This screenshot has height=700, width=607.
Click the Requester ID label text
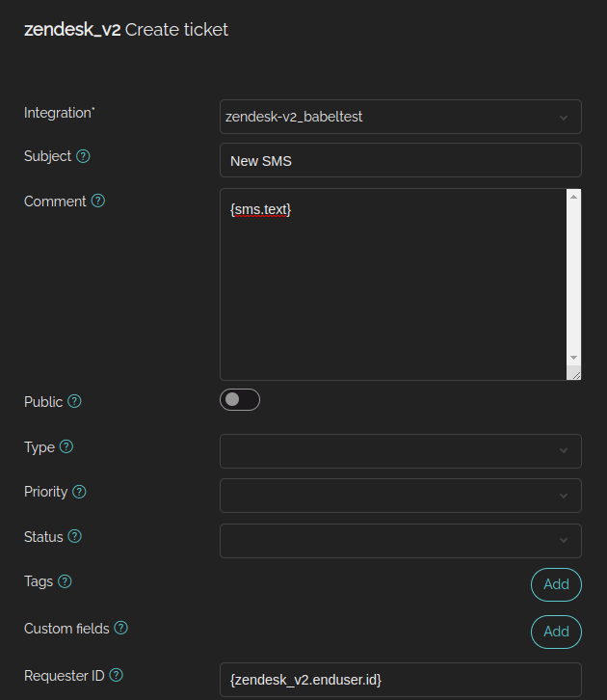(x=65, y=676)
